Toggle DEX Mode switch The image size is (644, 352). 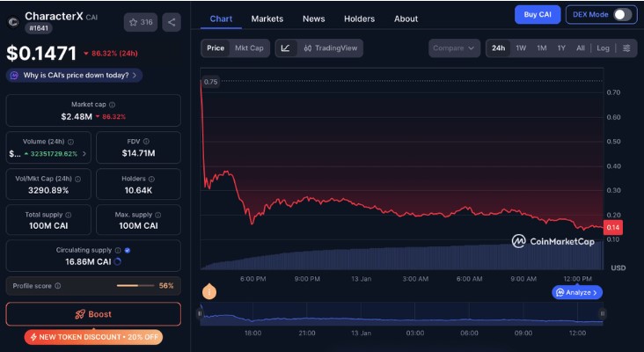623,15
